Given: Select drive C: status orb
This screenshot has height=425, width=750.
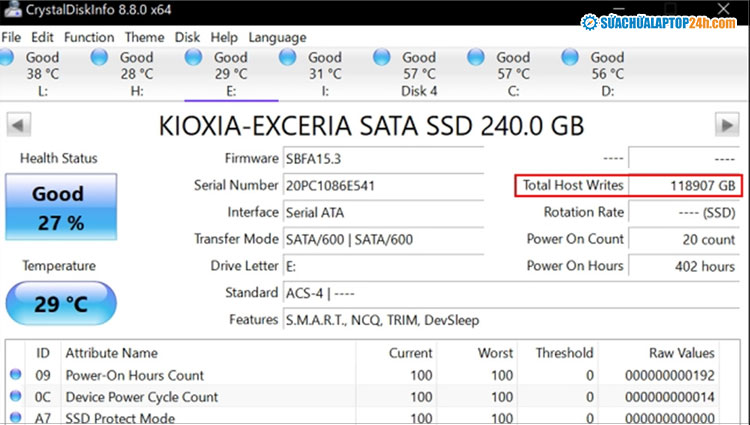Looking at the screenshot, I should coord(476,57).
